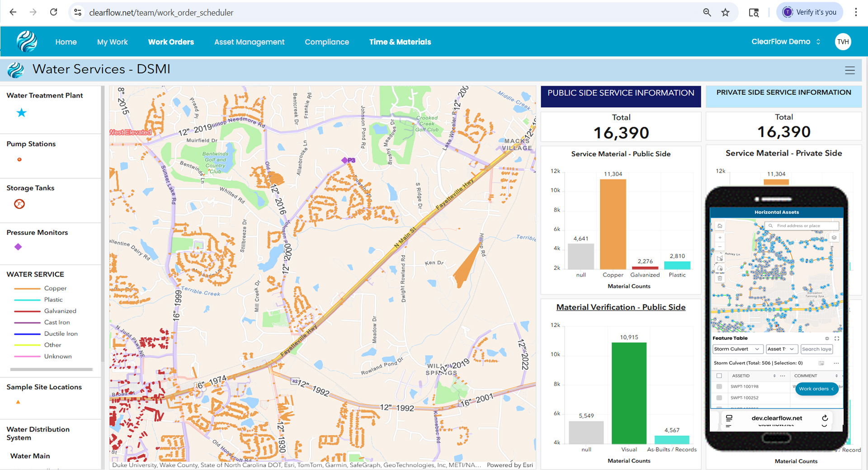
Task: Open the Storm Culvert layer dropdown
Action: [737, 349]
